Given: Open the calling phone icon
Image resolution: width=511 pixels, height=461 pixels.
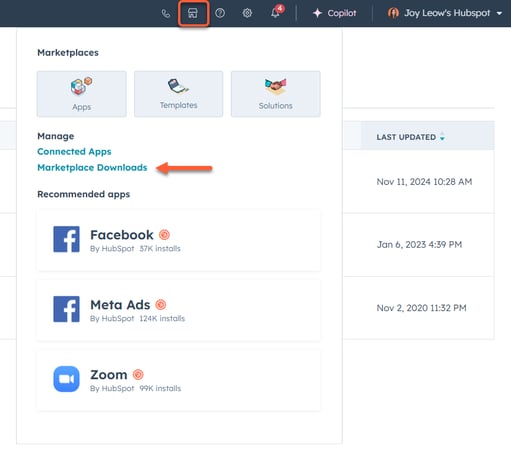Looking at the screenshot, I should click(166, 14).
